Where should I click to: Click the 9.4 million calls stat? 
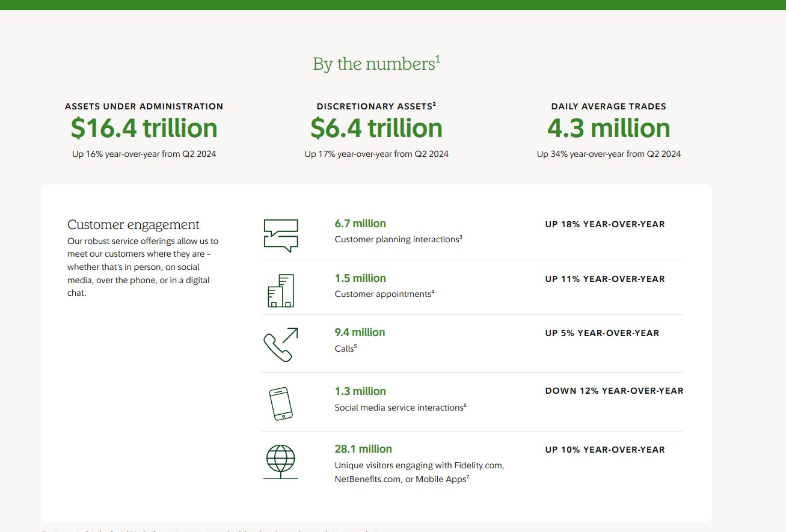click(360, 332)
